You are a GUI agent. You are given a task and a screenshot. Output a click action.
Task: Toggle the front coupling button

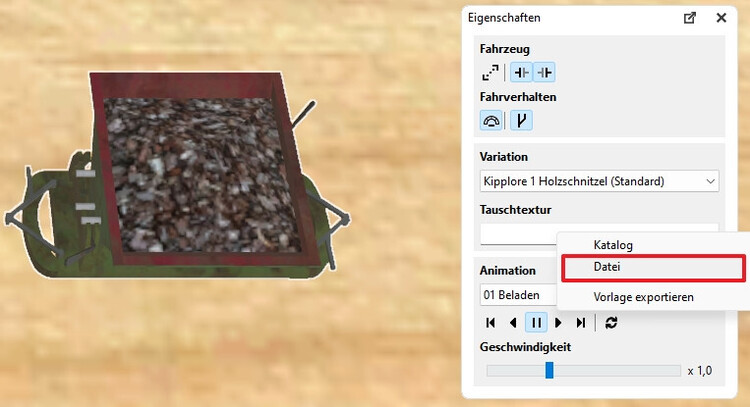521,73
